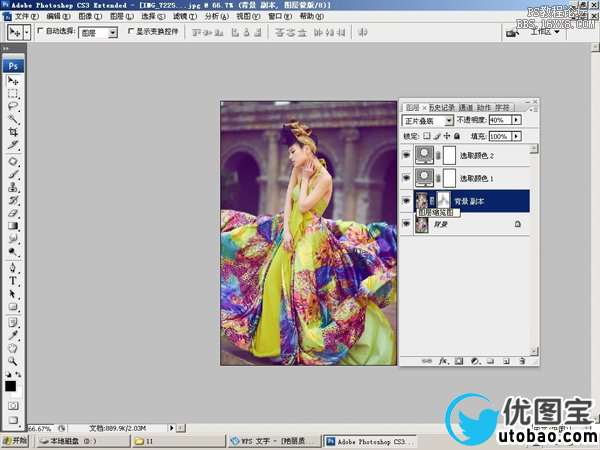Toggle lock position icon
This screenshot has width=600, height=450.
click(447, 136)
